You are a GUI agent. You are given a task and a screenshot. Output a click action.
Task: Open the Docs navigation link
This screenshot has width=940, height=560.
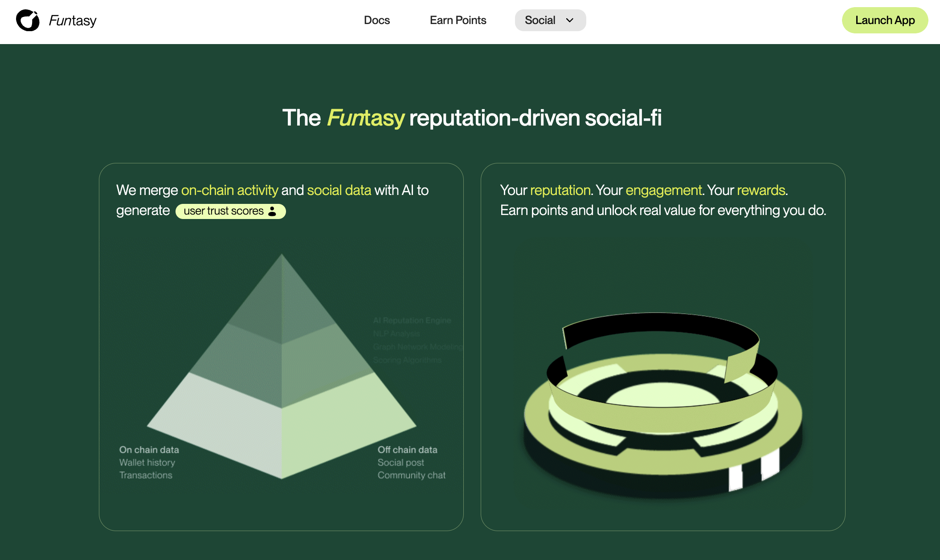click(376, 20)
